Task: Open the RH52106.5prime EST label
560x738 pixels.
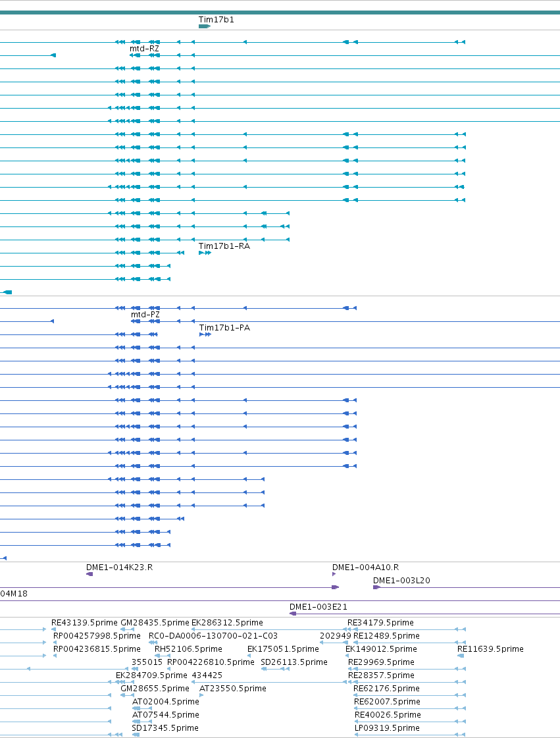Action: coord(188,649)
